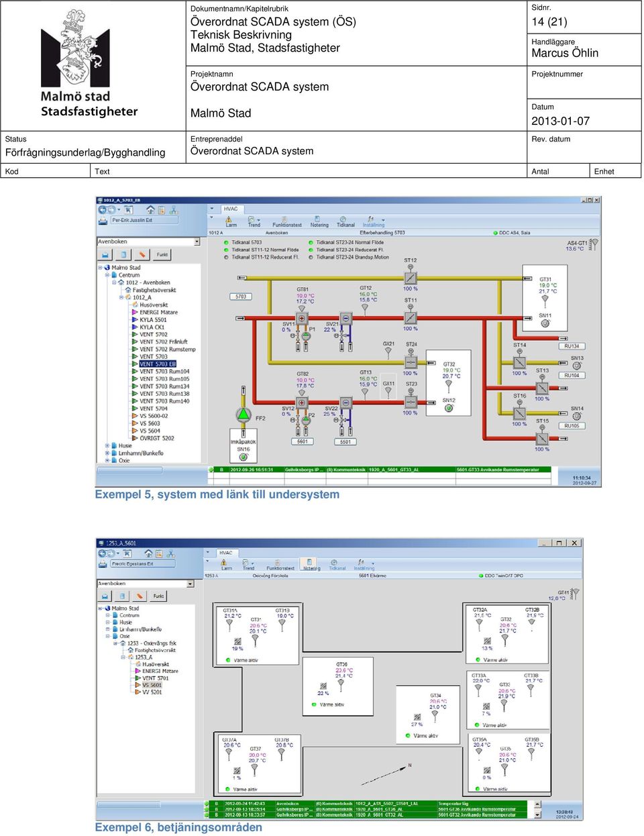Click the ST12 damper symbol
Image resolution: width=644 pixels, height=836 pixels.
(410, 278)
